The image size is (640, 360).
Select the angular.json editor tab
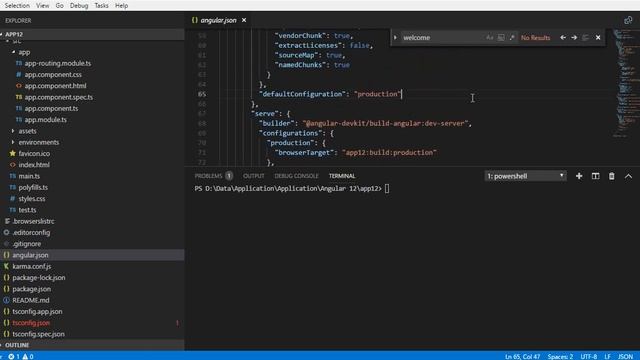click(219, 20)
